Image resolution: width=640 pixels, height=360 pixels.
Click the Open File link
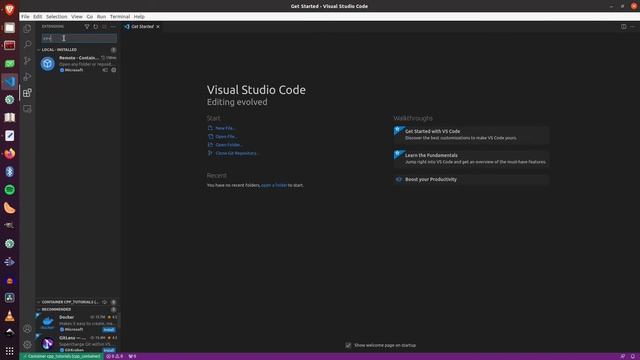[x=226, y=137]
